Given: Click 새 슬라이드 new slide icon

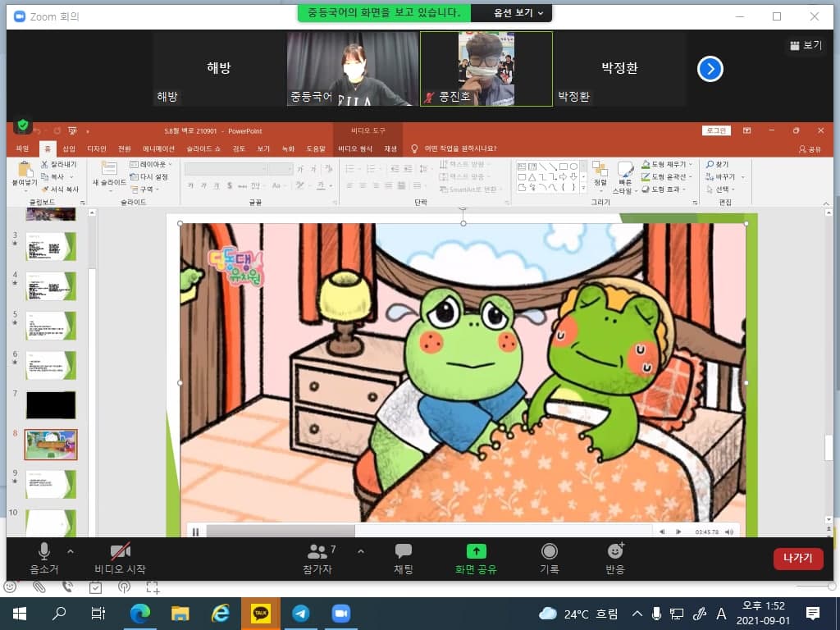Looking at the screenshot, I should tap(109, 168).
